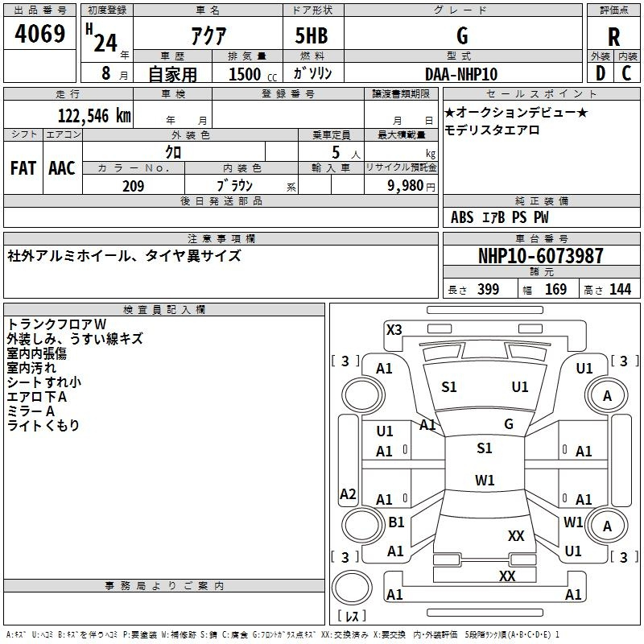
Task: Click the model code DAA-NHP10
Action: [x=461, y=74]
